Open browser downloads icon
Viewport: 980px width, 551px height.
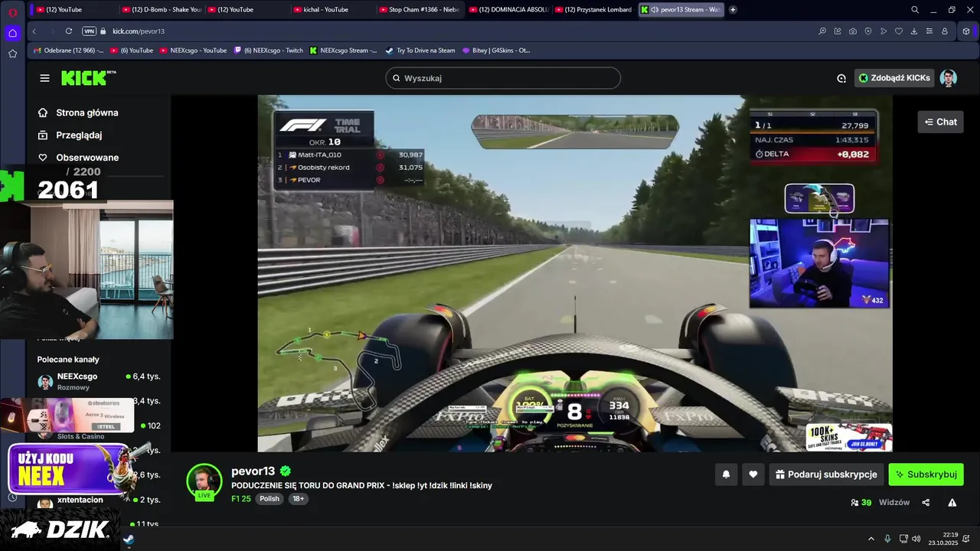914,31
